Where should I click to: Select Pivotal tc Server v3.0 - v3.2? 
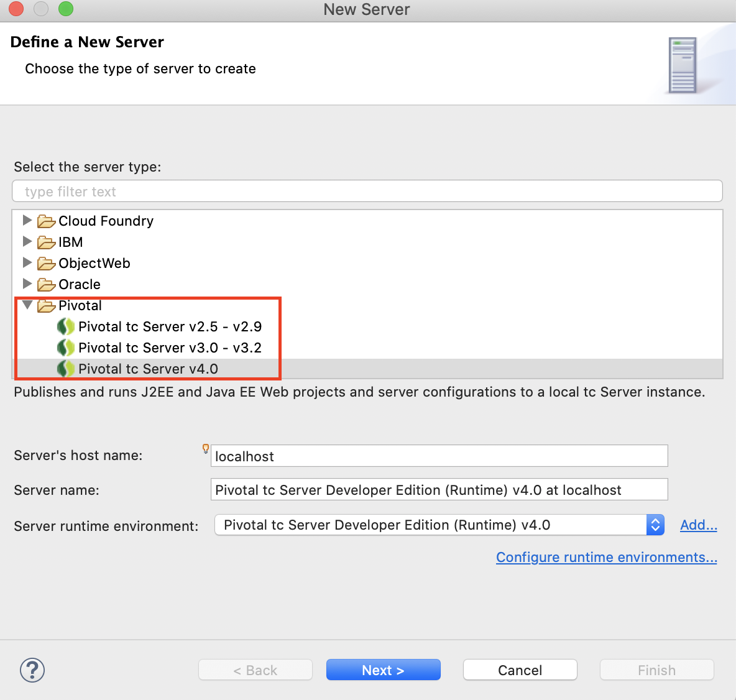[x=170, y=348]
